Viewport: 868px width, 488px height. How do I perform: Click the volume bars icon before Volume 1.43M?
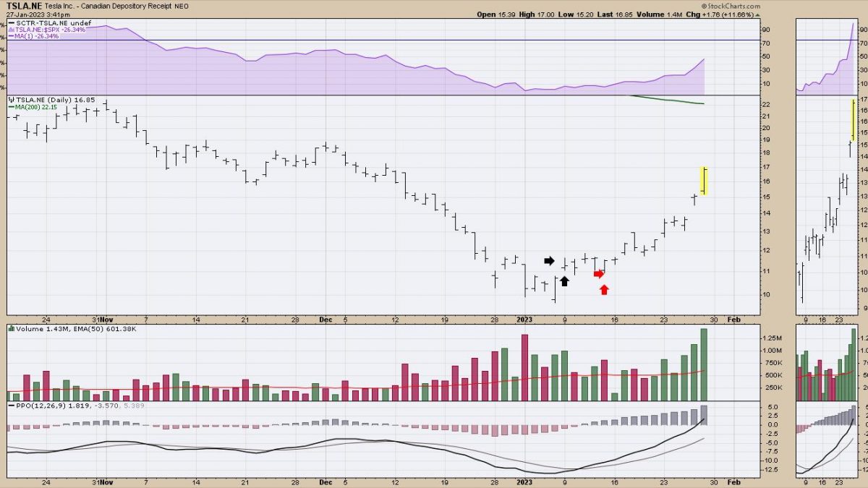pyautogui.click(x=11, y=328)
